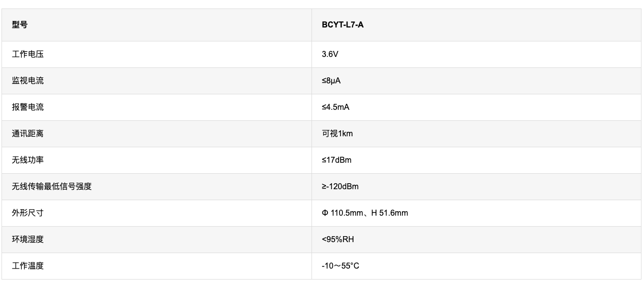Click the 型号 header cell
This screenshot has height=308, width=644.
156,25
